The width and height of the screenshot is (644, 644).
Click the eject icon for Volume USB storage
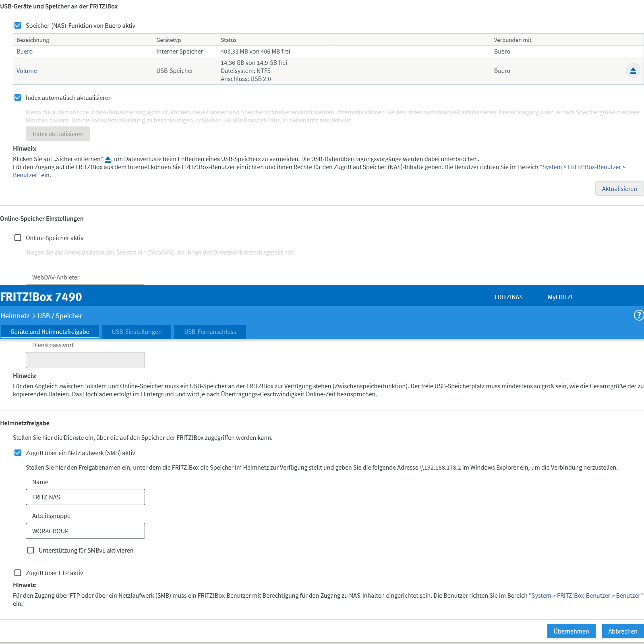click(633, 70)
